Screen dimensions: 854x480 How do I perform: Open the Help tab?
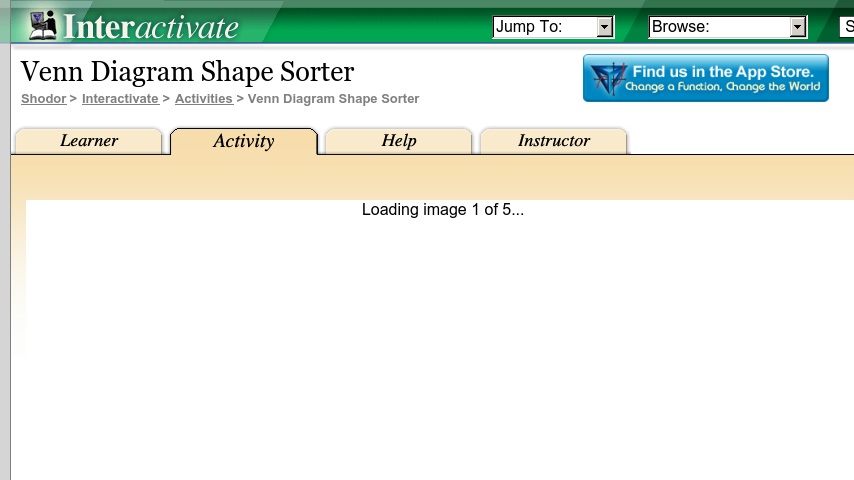pyautogui.click(x=398, y=141)
